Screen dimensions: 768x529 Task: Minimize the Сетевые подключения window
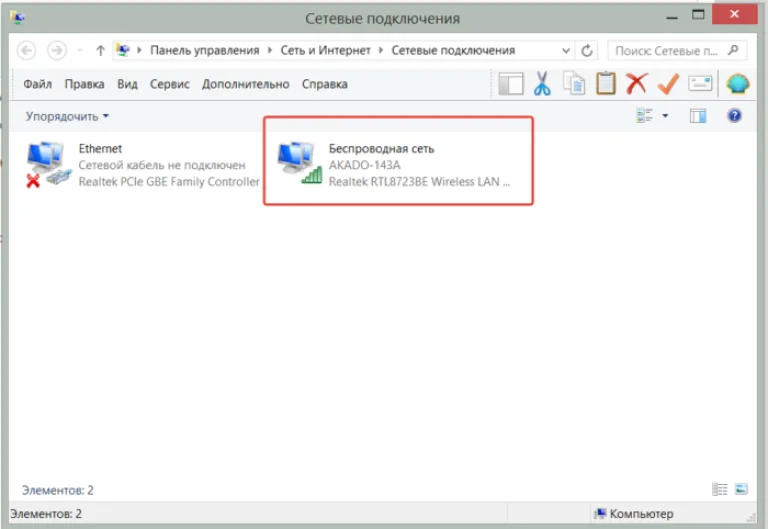pyautogui.click(x=672, y=17)
